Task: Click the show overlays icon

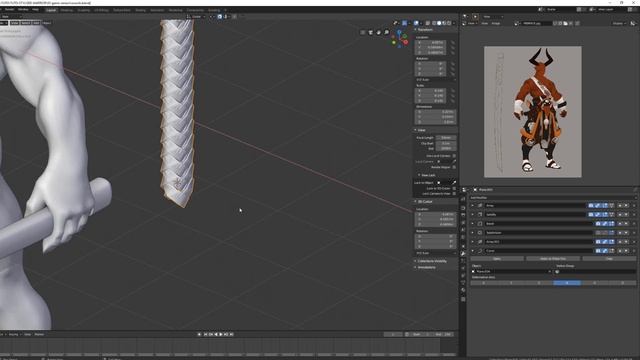Action: (416, 23)
